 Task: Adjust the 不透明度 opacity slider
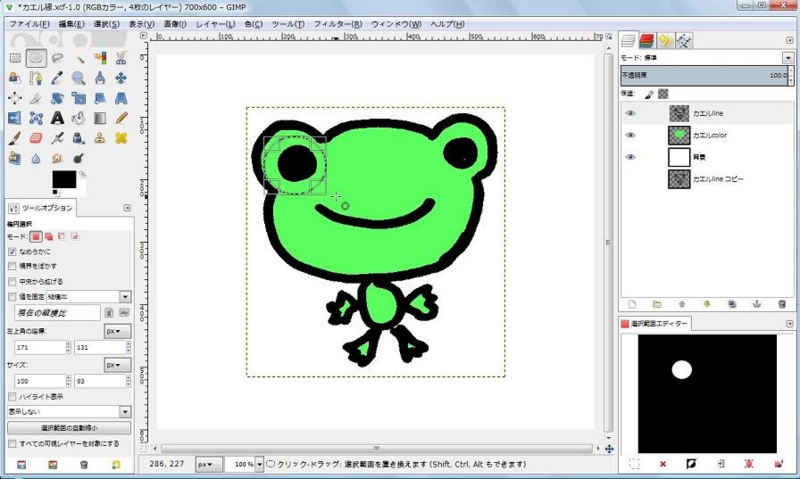(x=705, y=75)
